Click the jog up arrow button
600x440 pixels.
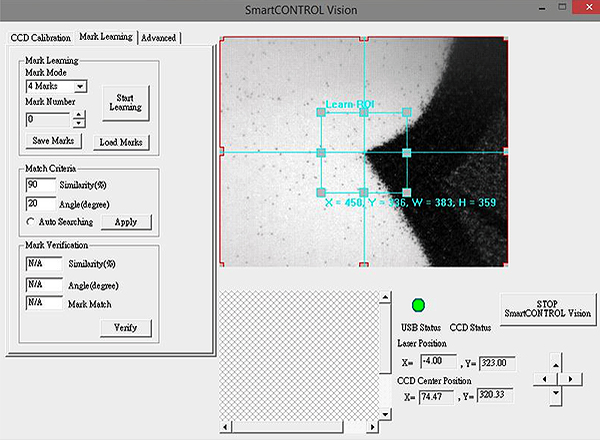(x=555, y=362)
